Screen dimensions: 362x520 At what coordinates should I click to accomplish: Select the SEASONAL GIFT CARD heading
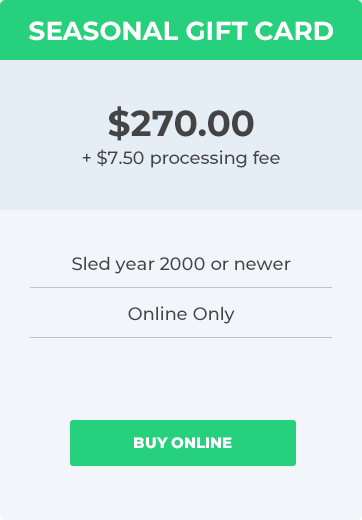coord(181,31)
